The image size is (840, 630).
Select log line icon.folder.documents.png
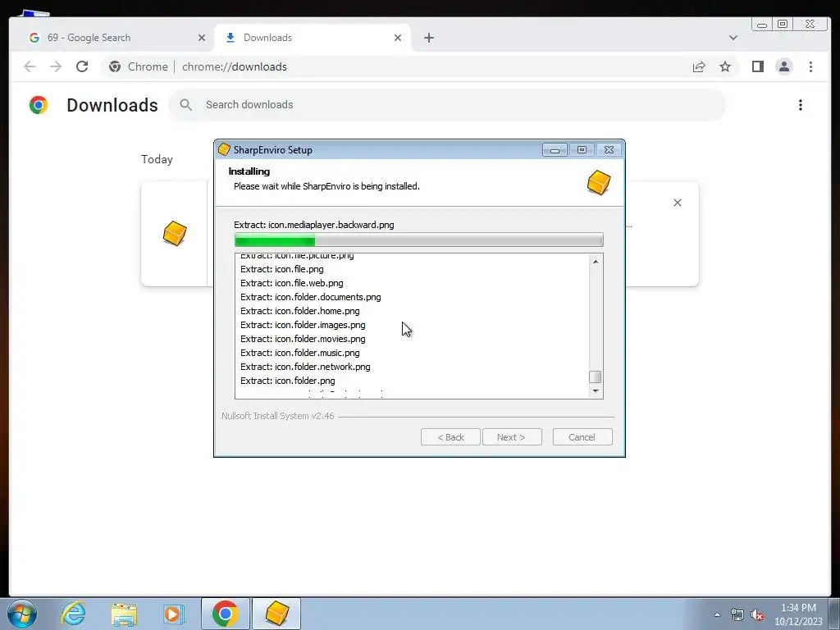(311, 297)
